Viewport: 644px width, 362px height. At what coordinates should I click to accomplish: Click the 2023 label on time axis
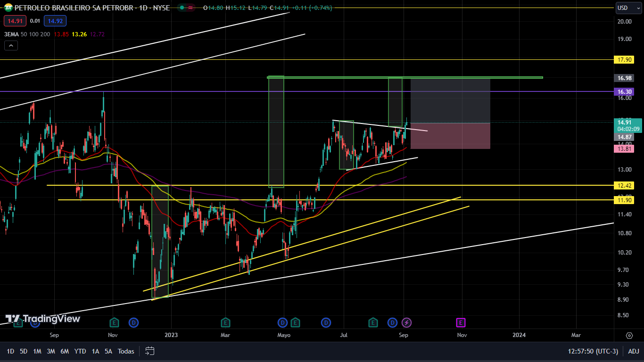[171, 335]
